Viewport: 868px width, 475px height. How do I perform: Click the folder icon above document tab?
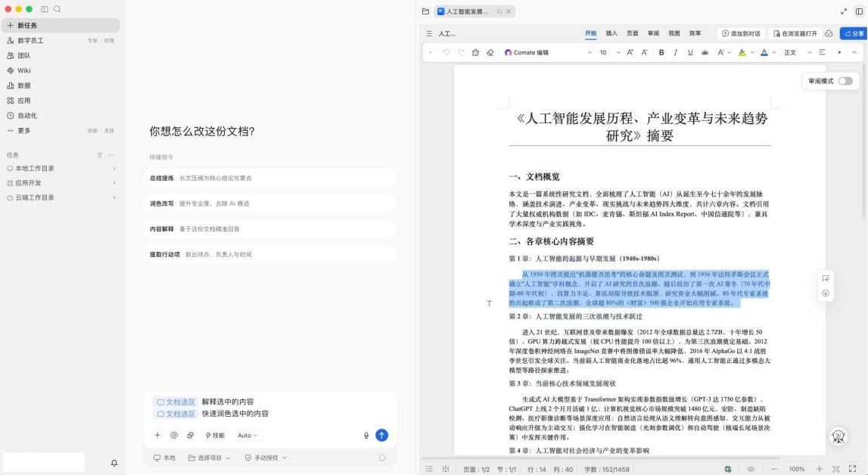pyautogui.click(x=425, y=11)
